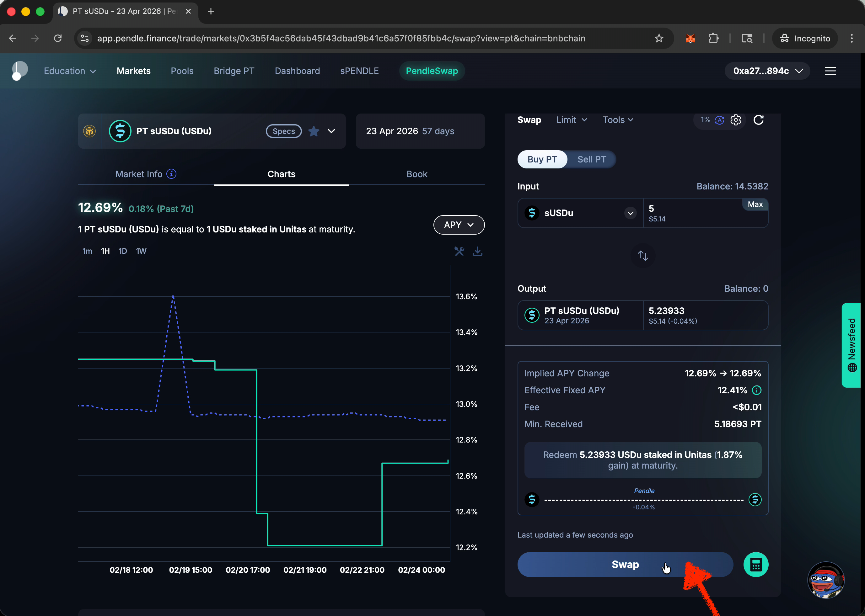
Task: Switch to the Book tab
Action: pos(416,174)
